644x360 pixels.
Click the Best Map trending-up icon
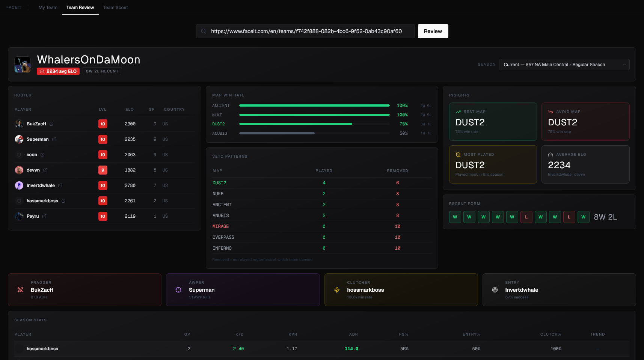(x=458, y=112)
